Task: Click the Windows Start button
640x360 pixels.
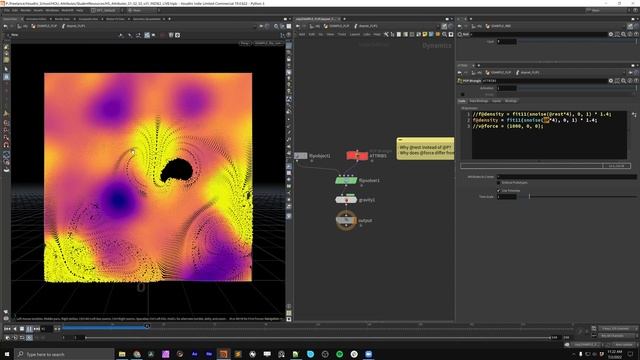Action: pos(7,354)
